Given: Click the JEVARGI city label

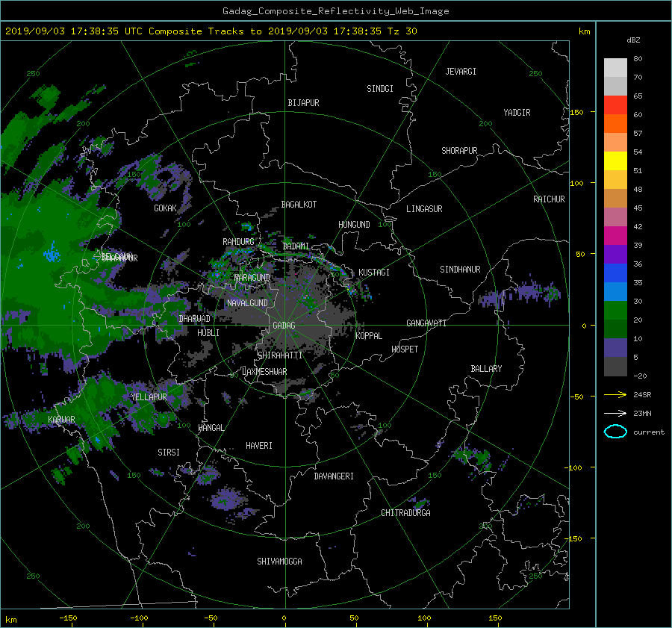Looking at the screenshot, I should (461, 72).
